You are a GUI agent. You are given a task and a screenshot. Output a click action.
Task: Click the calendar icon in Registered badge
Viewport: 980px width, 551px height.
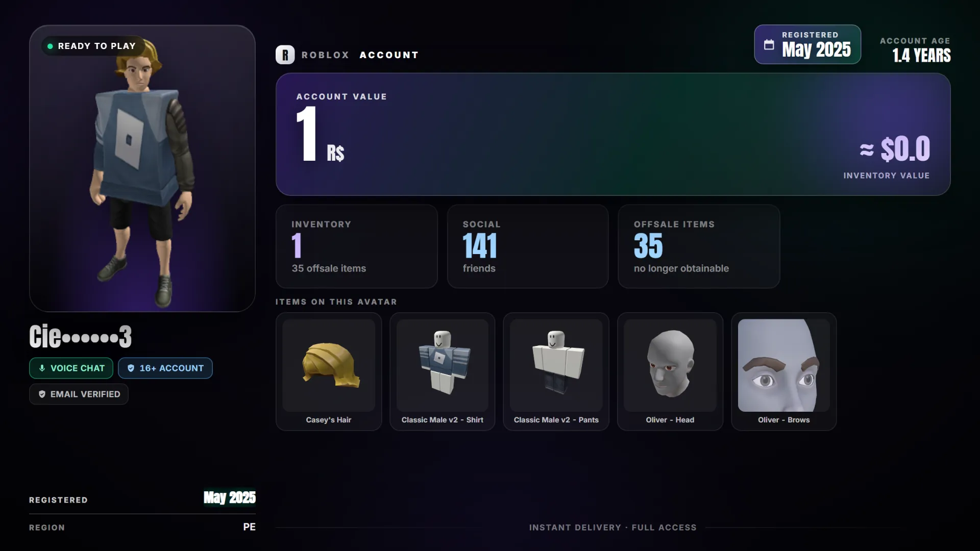point(769,45)
